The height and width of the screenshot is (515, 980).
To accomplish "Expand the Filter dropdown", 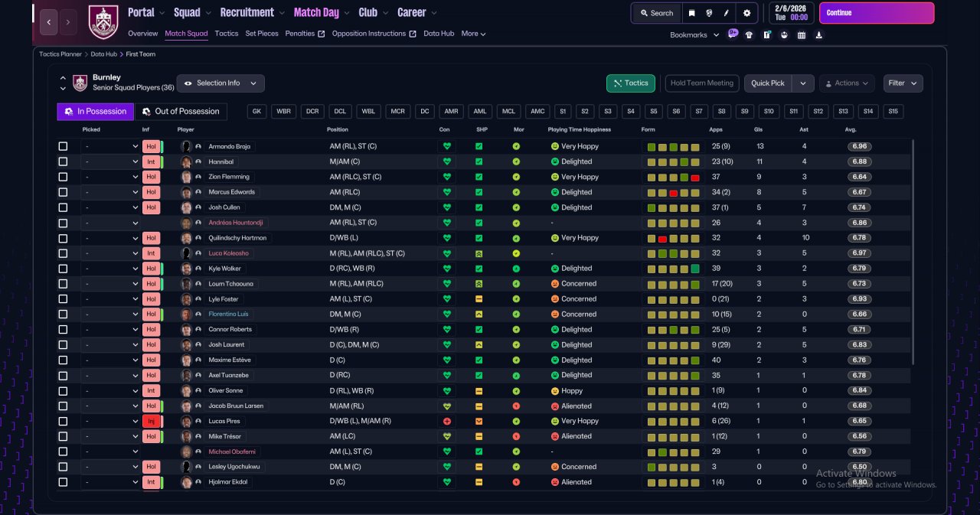I will click(x=903, y=83).
